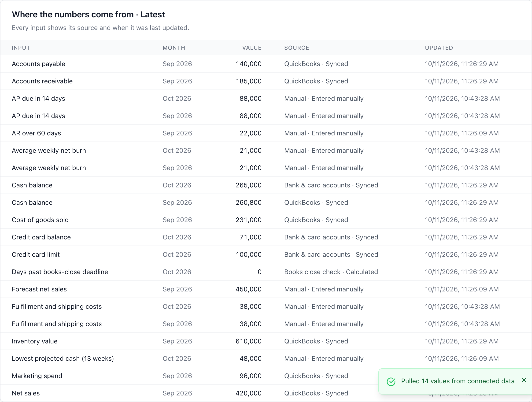Viewport: 532px width, 402px height.
Task: Click the SOURCE column header
Action: click(296, 48)
